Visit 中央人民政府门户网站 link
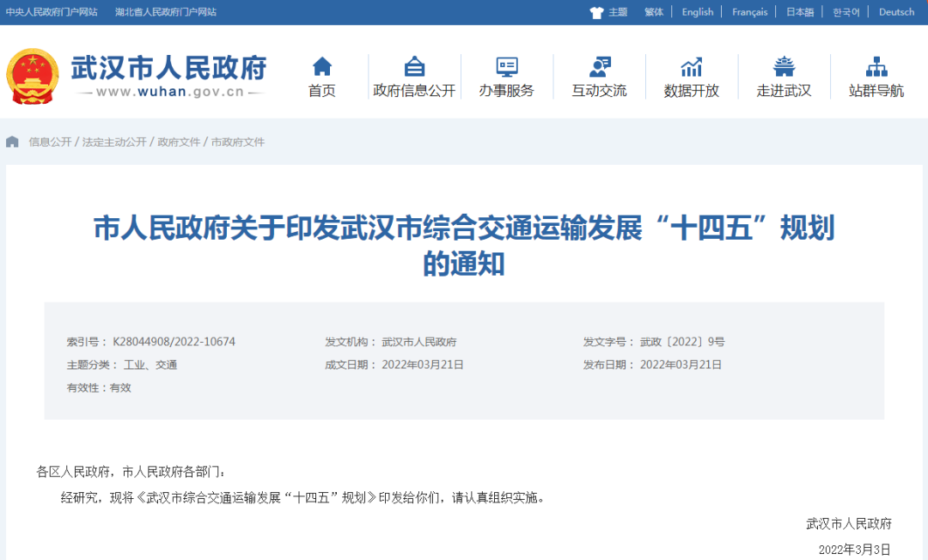928x560 pixels. coord(52,12)
